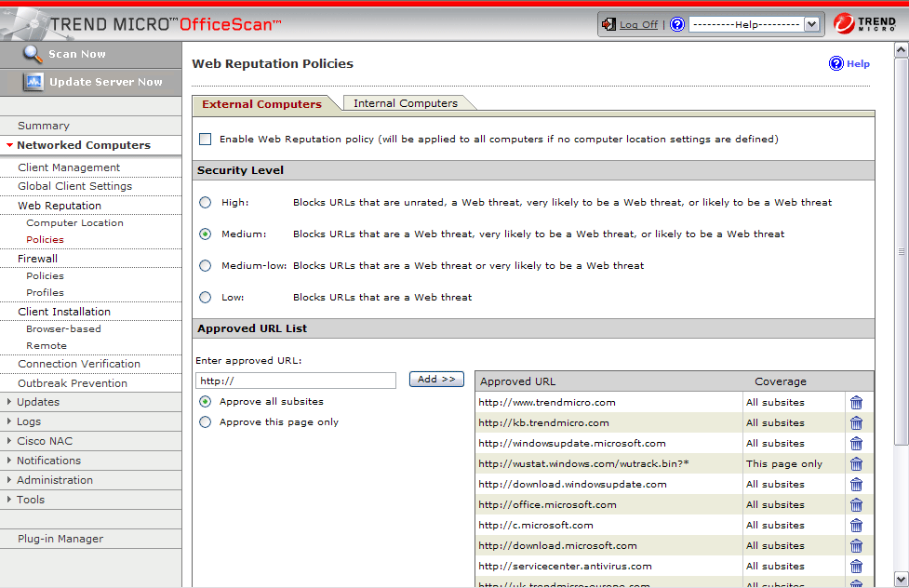
Task: Click the Scan Now magnifier icon
Action: [33, 54]
